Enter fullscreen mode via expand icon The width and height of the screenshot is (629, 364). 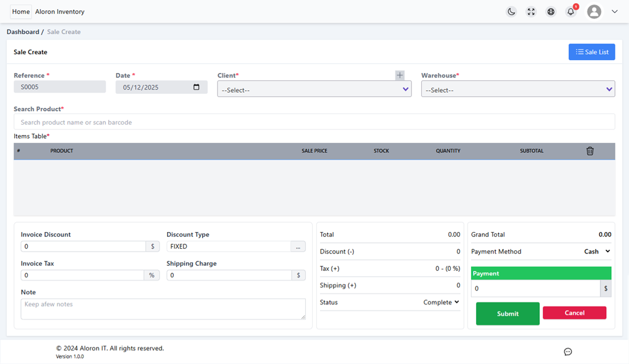(x=531, y=12)
